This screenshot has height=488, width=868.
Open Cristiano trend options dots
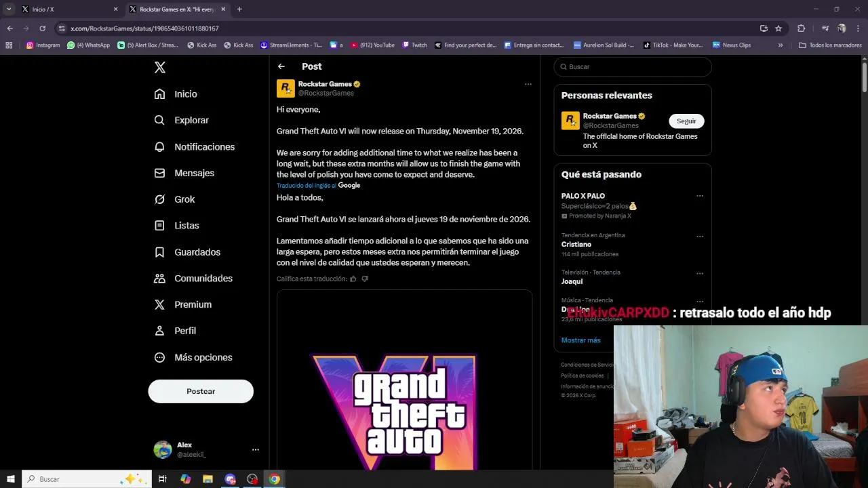pyautogui.click(x=700, y=237)
